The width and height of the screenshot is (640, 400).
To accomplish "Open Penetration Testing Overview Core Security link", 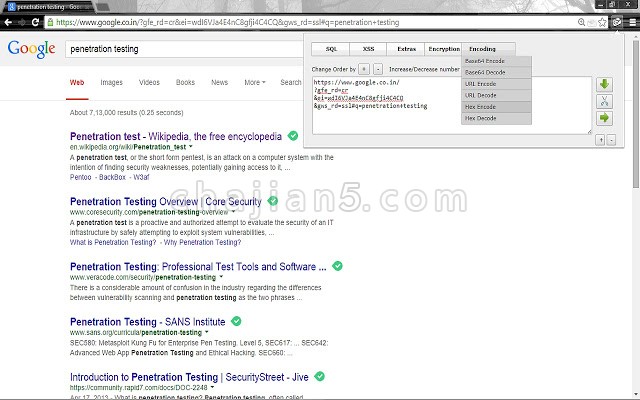I will click(166, 202).
